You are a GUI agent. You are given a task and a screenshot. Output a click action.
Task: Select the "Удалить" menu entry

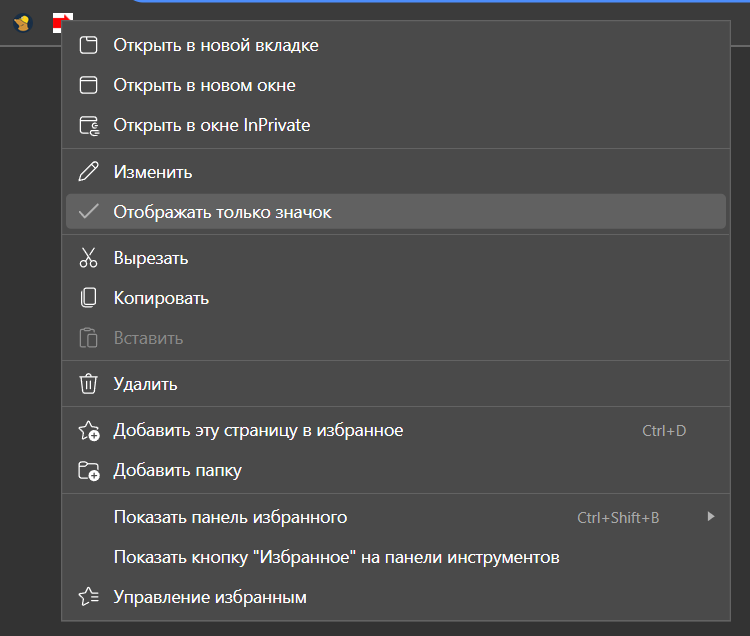coord(145,383)
